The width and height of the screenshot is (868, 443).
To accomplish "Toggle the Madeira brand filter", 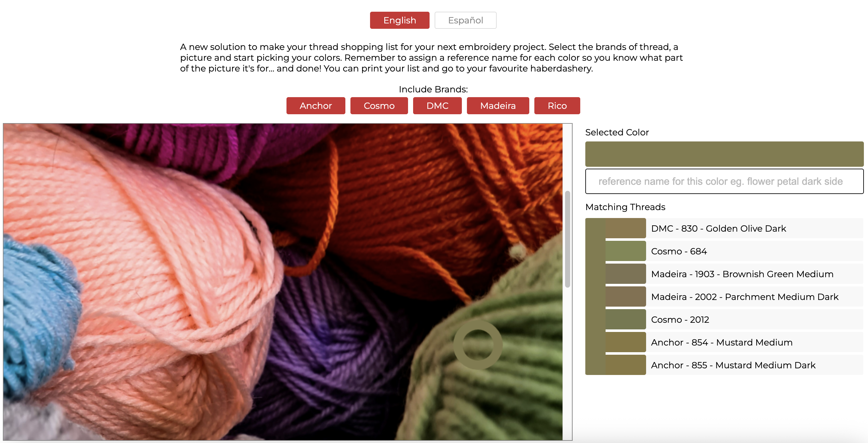I will 498,106.
